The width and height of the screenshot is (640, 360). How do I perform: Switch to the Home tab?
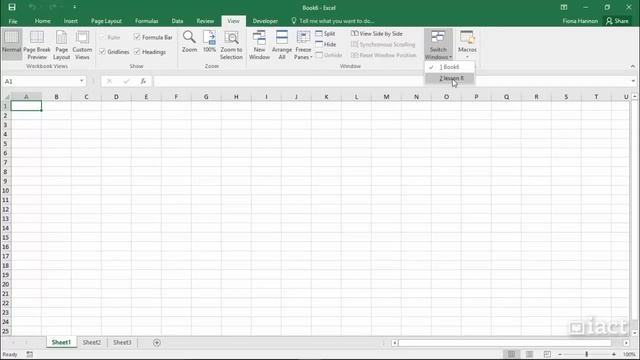coord(42,21)
